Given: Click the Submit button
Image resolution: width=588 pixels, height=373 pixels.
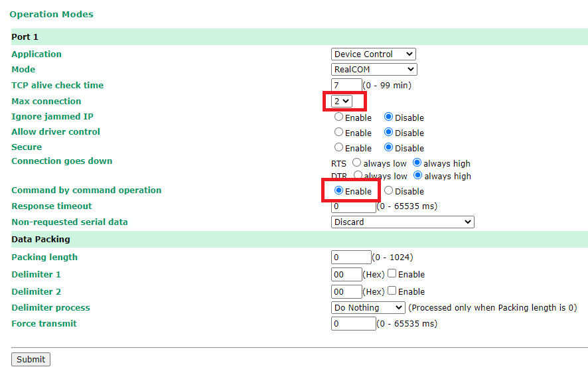Looking at the screenshot, I should pos(31,359).
